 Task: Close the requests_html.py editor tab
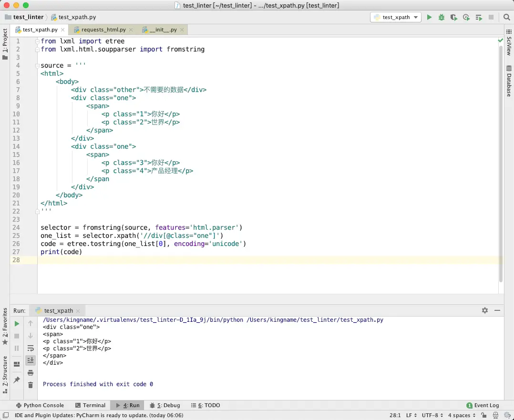131,30
